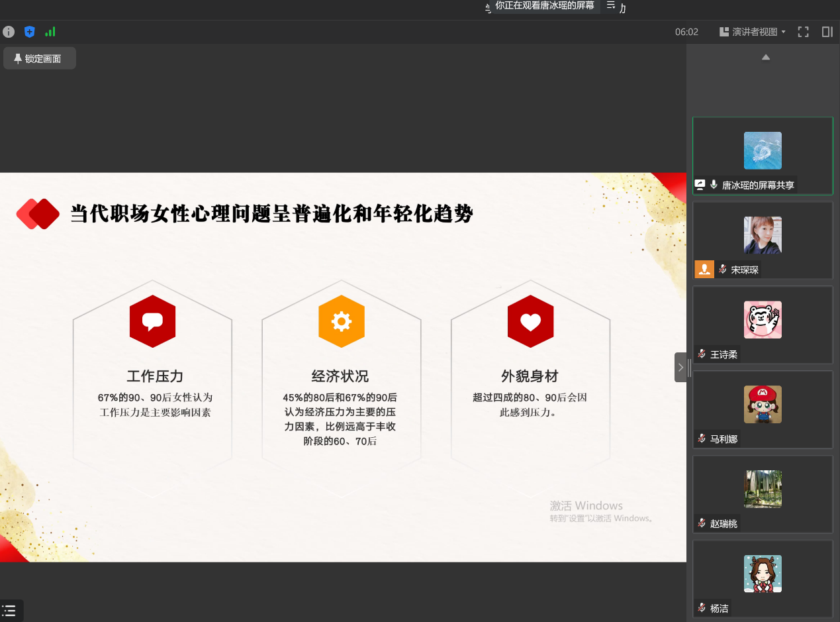Click 宋琛琛's muted microphone icon
The height and width of the screenshot is (622, 840).
723,270
